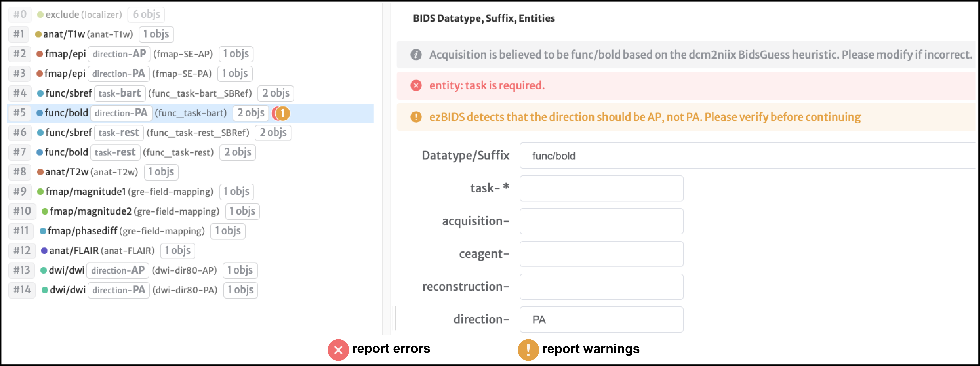Click the direction-AP tag on dwi/dwi row #13
Screen dimensions: 980x366
tap(118, 270)
